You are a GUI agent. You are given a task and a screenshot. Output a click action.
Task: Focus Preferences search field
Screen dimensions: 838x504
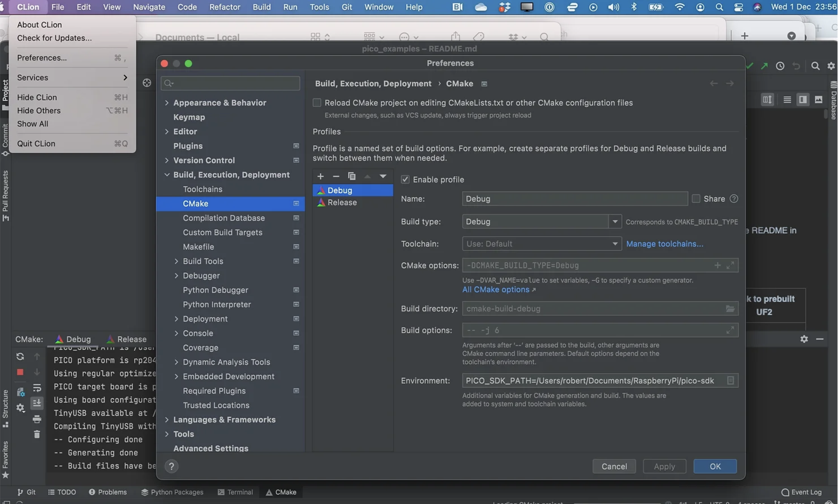230,83
